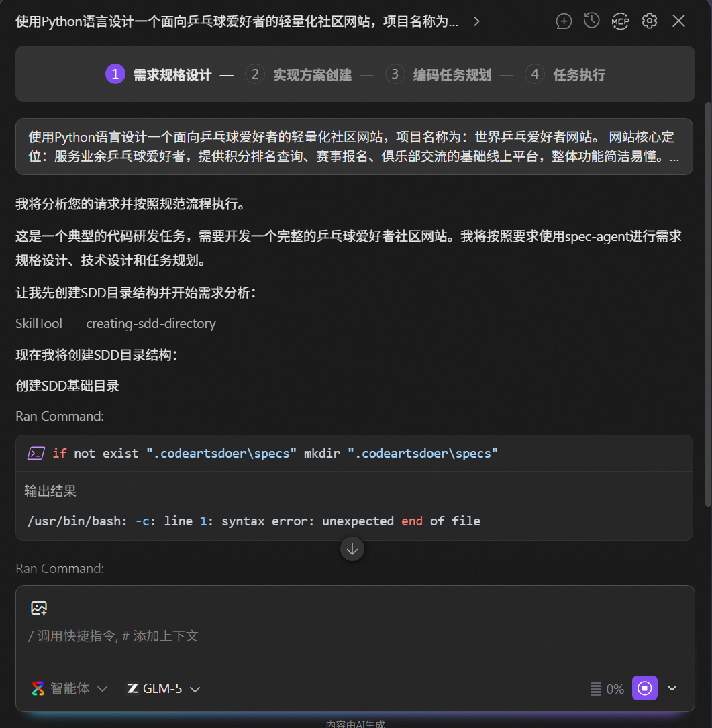The width and height of the screenshot is (712, 728).
Task: Open the settings gear
Action: (650, 21)
